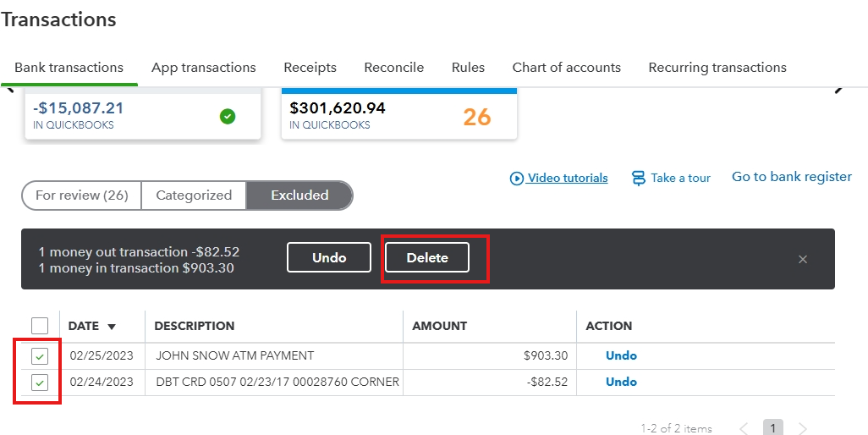This screenshot has width=868, height=435.
Task: Click the Video tutorials play icon
Action: pyautogui.click(x=516, y=179)
